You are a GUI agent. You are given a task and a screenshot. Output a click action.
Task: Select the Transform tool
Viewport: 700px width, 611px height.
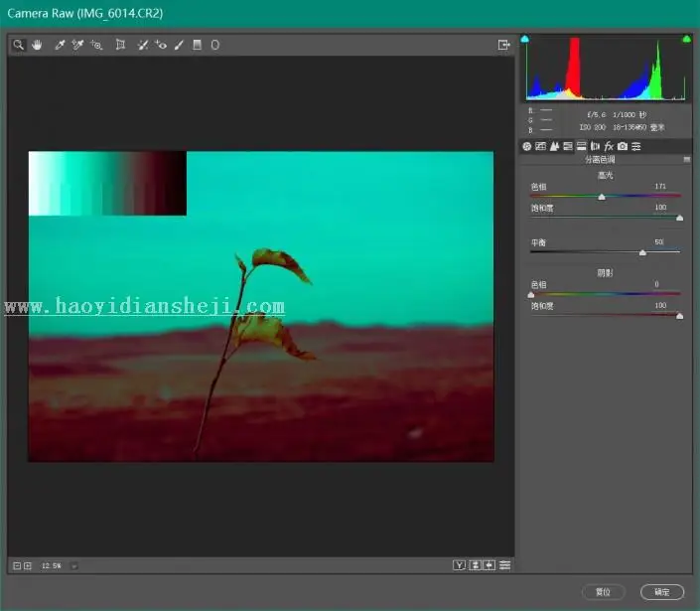tap(120, 45)
